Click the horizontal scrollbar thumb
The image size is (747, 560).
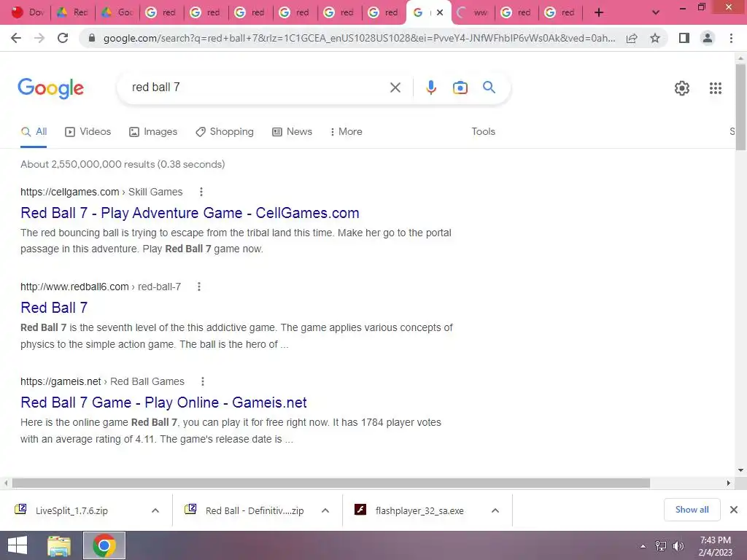tap(331, 483)
